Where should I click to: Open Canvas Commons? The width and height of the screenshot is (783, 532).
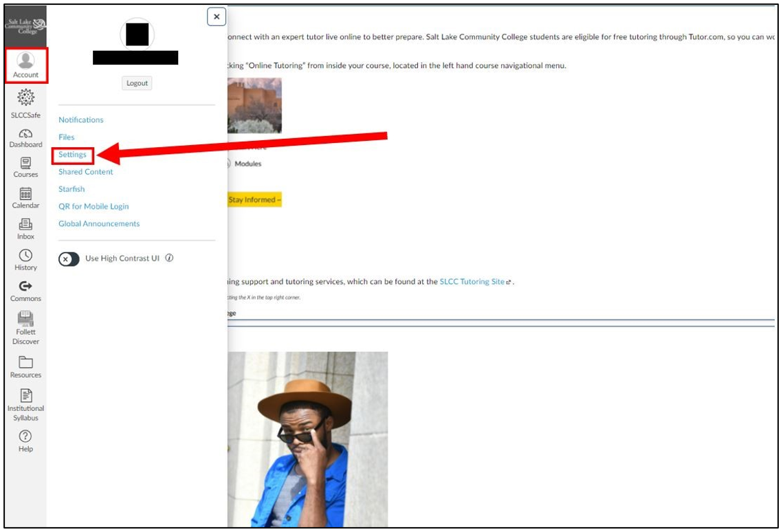tap(25, 290)
